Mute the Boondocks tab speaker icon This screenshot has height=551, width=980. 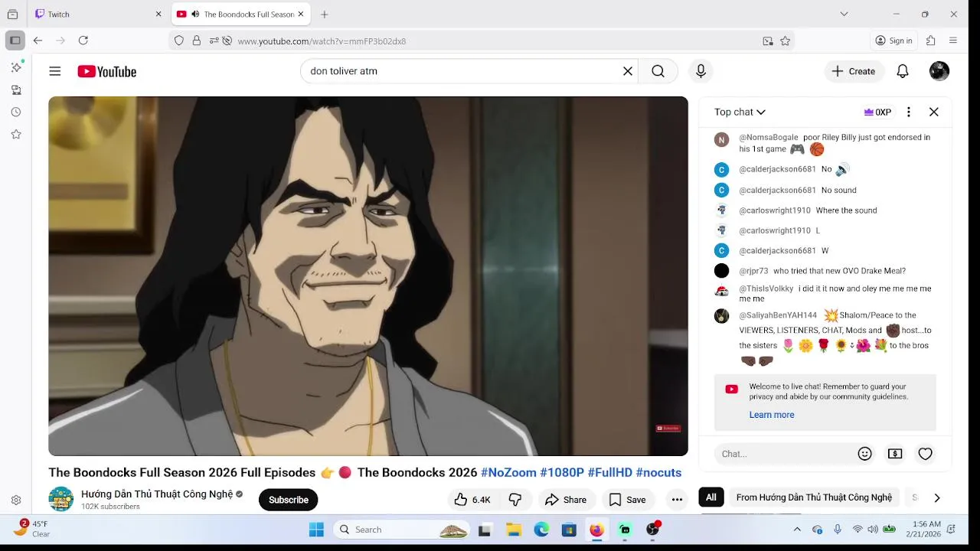195,15
